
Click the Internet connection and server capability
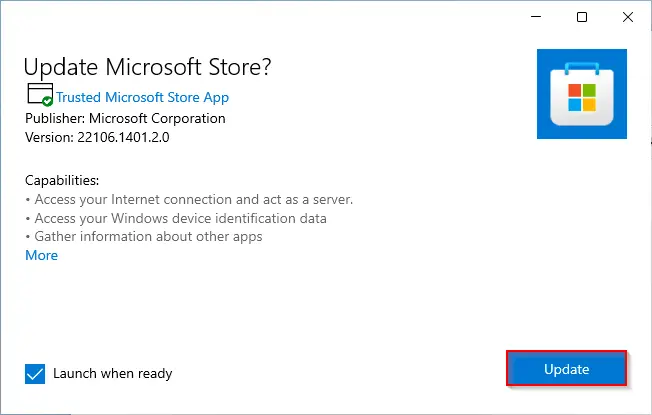[x=189, y=200]
